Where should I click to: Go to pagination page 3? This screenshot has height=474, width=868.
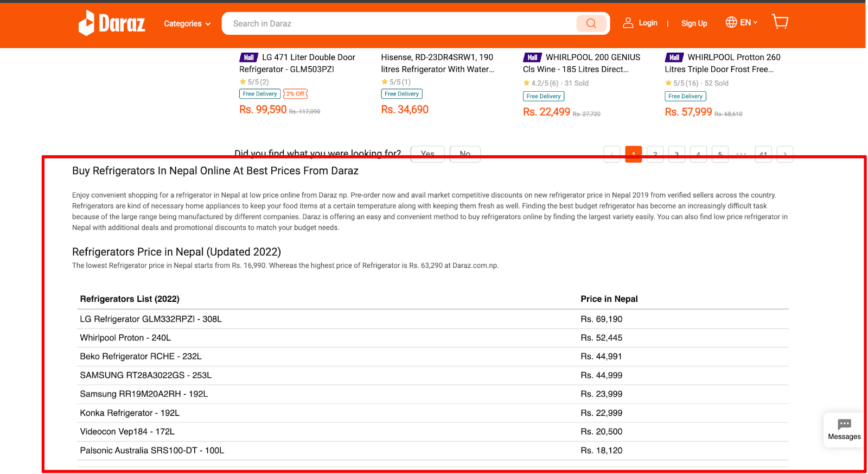676,154
